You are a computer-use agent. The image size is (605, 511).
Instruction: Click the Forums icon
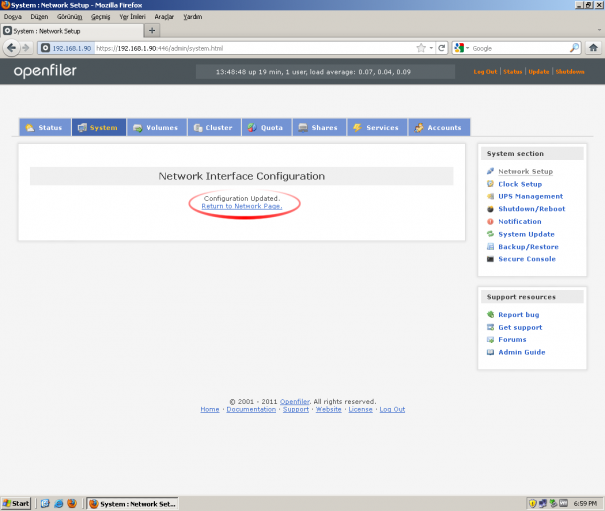click(490, 340)
